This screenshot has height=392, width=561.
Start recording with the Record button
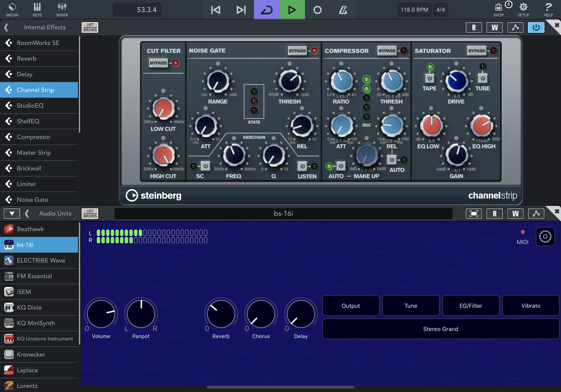click(317, 10)
